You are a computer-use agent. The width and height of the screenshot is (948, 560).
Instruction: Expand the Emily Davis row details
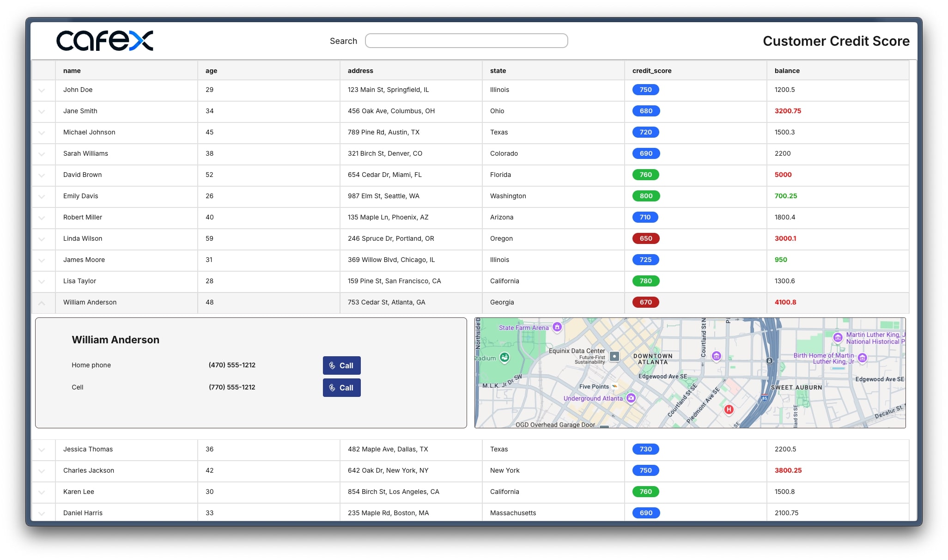(x=42, y=197)
